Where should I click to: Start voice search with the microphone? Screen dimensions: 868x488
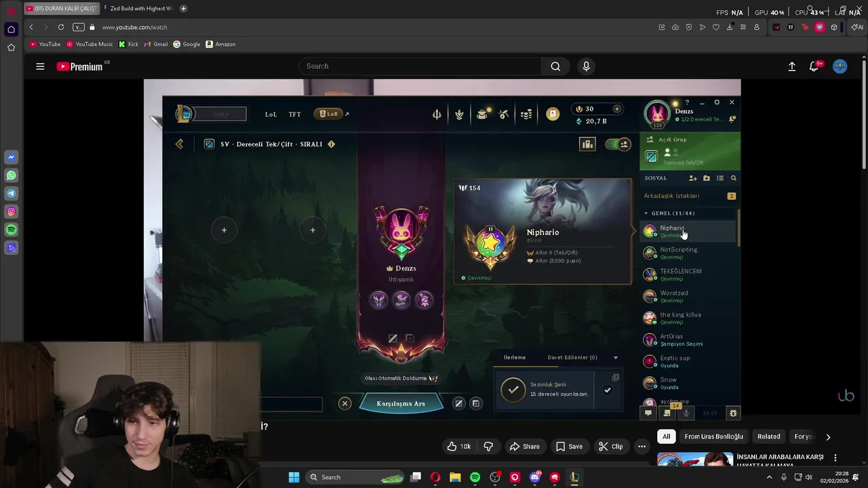(587, 66)
